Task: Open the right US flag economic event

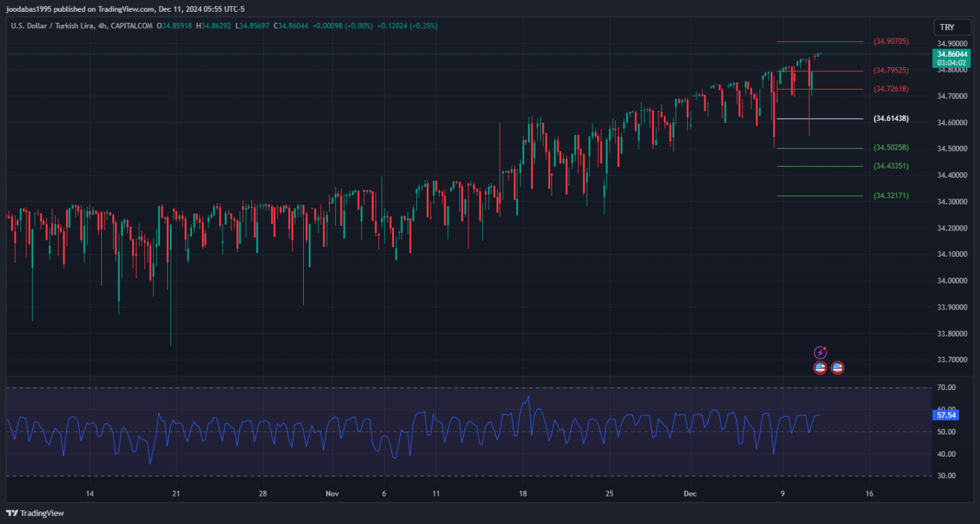Action: (x=837, y=368)
